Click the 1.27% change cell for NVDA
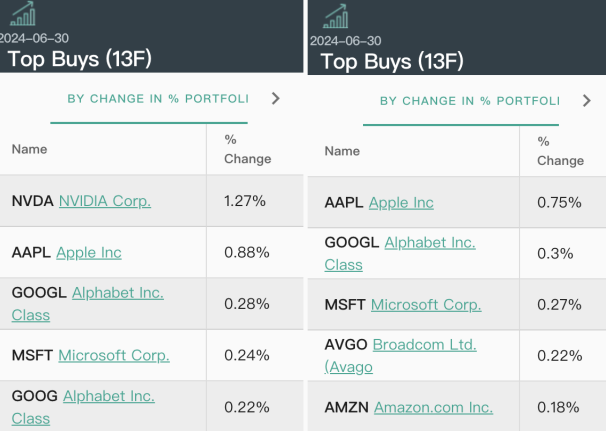The height and width of the screenshot is (431, 606). (x=244, y=201)
